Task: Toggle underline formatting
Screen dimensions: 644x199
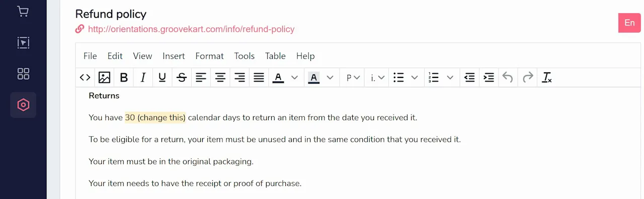Action: (162, 77)
